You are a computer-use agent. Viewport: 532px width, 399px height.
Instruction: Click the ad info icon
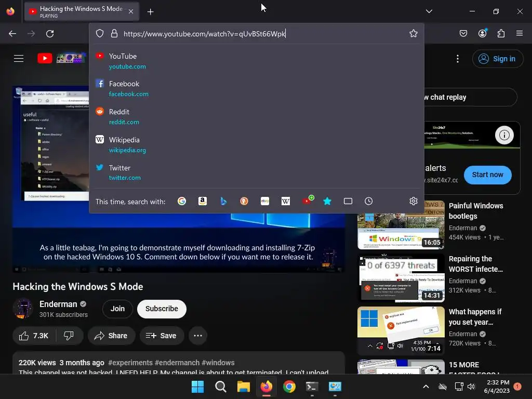click(x=504, y=135)
